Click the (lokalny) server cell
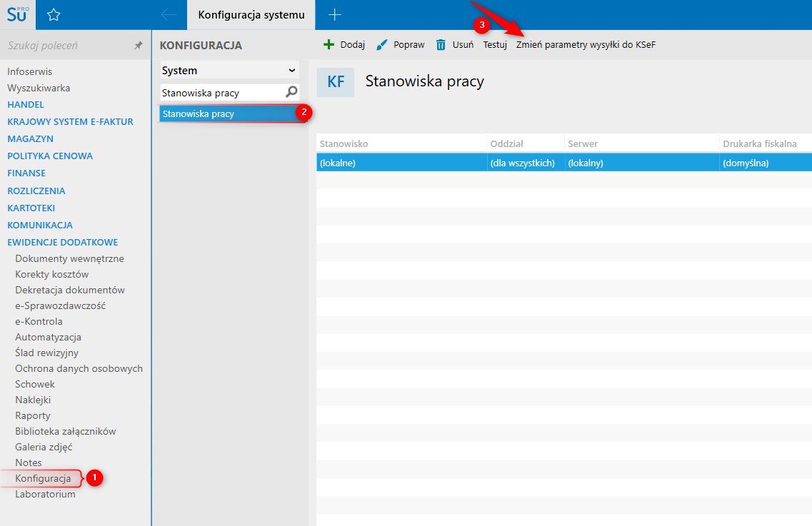 tap(642, 163)
